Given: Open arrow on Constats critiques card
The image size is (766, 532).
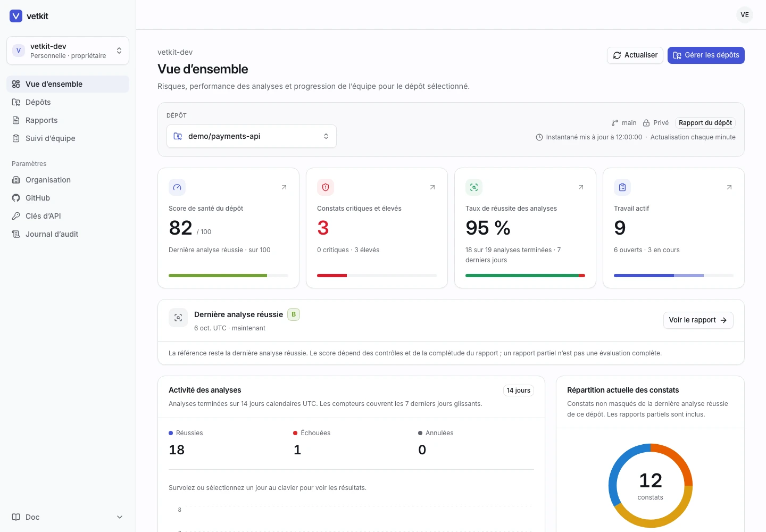Looking at the screenshot, I should [432, 187].
